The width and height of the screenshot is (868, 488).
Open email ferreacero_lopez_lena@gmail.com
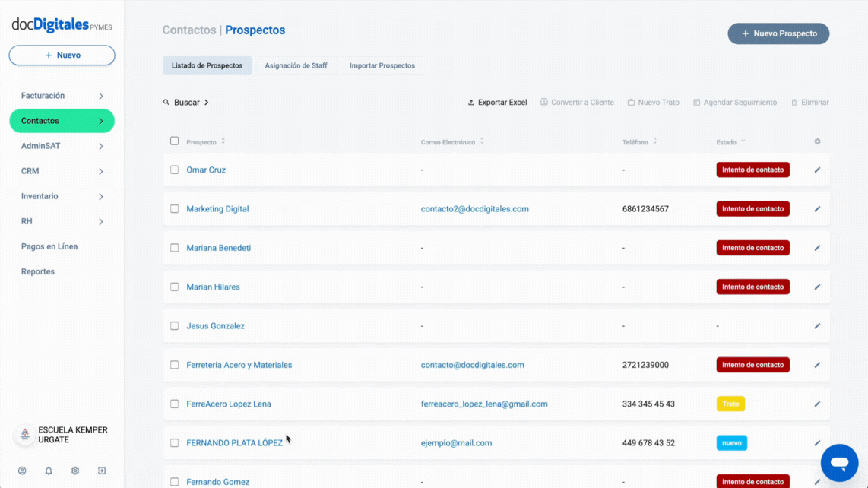click(484, 404)
